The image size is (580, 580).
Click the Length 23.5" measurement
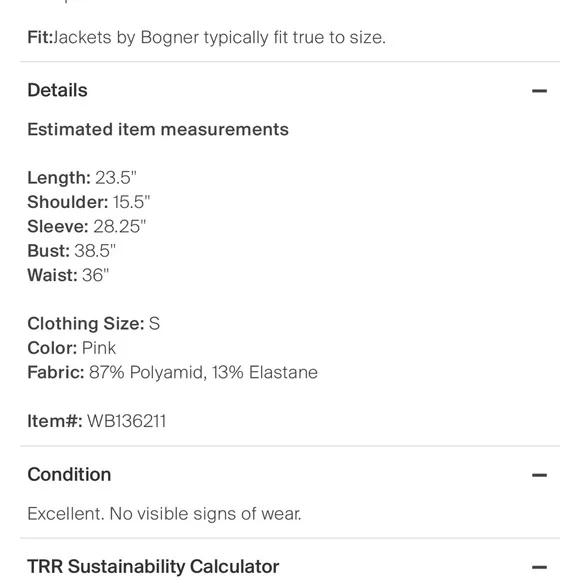pyautogui.click(x=82, y=178)
